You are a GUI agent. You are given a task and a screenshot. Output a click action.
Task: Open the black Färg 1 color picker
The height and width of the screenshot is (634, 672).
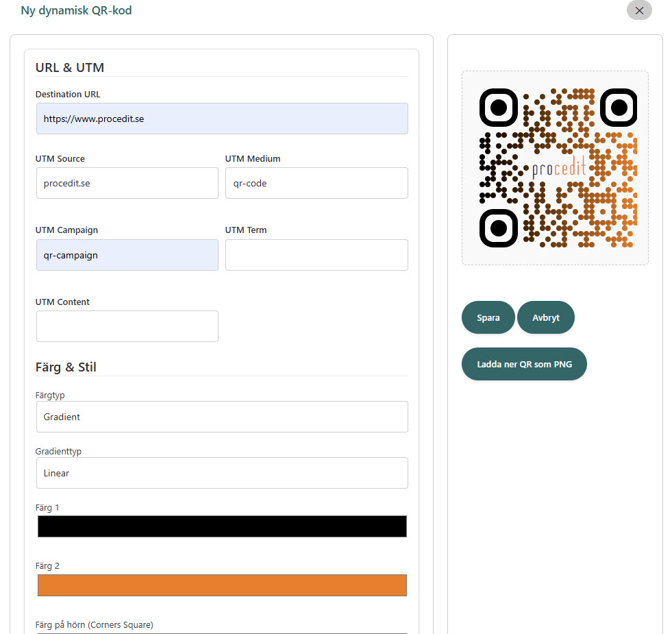222,526
